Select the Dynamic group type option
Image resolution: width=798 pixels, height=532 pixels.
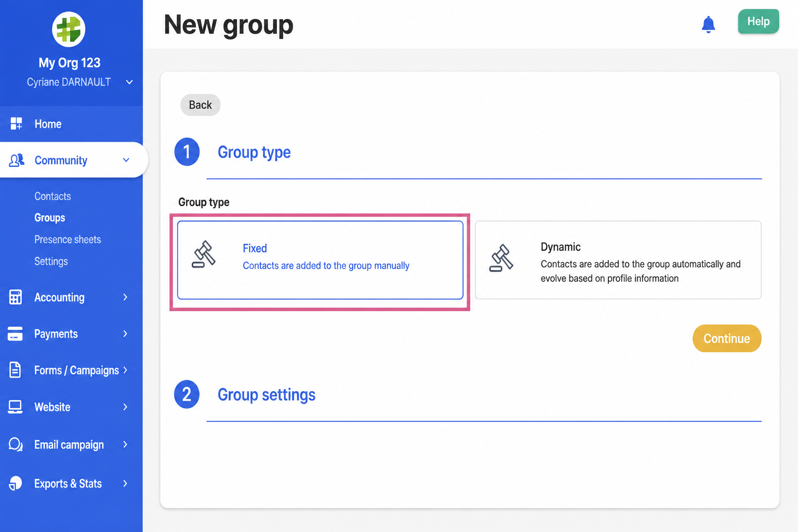pos(618,260)
